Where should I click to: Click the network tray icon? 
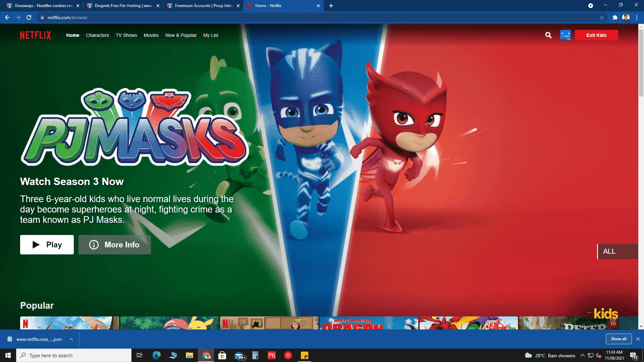tap(591, 355)
